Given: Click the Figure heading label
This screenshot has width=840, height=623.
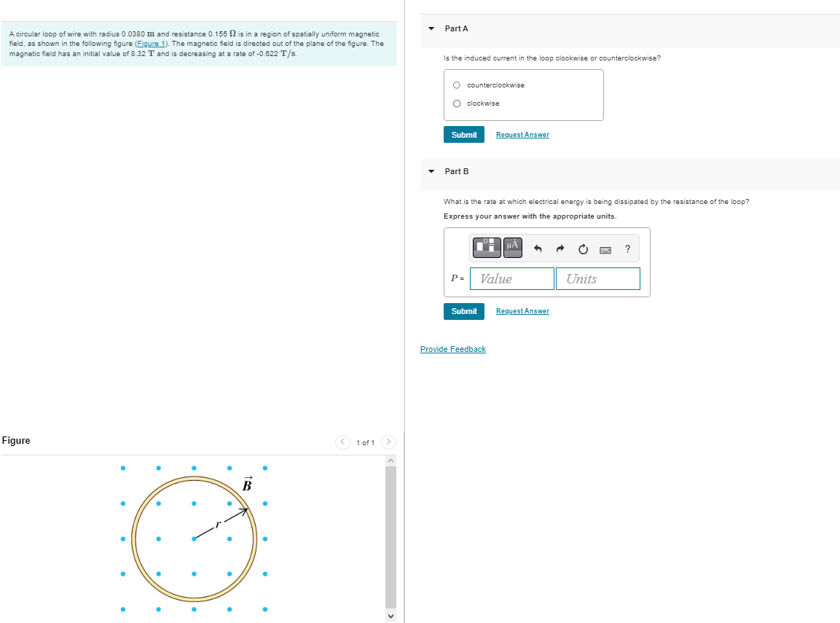Looking at the screenshot, I should [x=16, y=441].
